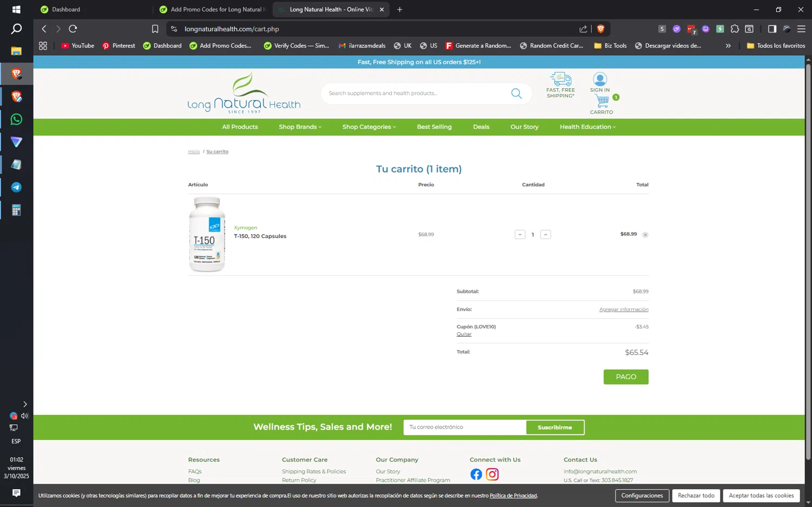
Task: Open cookie Configuraciones button
Action: coord(642,496)
